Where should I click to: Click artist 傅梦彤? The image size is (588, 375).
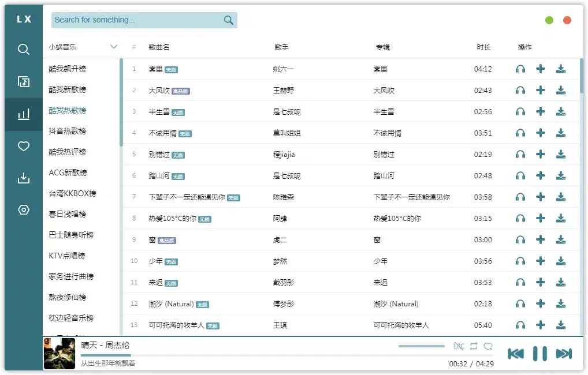click(x=283, y=304)
